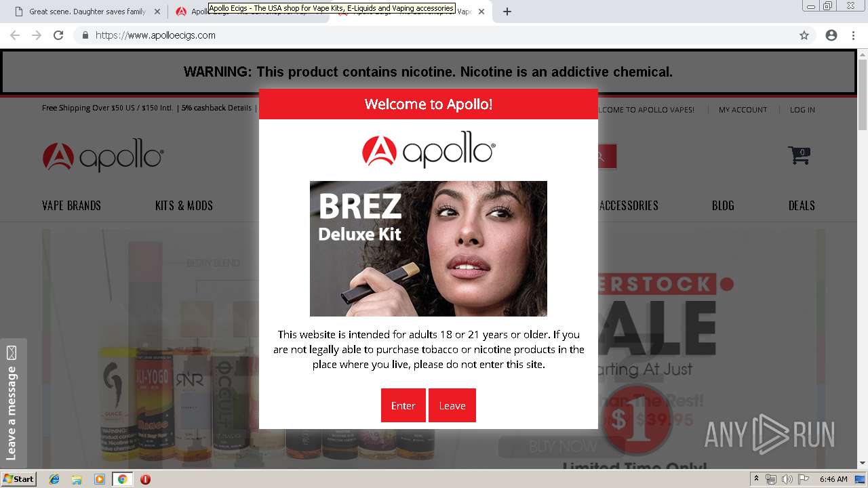Click the Apollo logo in site header

coord(102,156)
